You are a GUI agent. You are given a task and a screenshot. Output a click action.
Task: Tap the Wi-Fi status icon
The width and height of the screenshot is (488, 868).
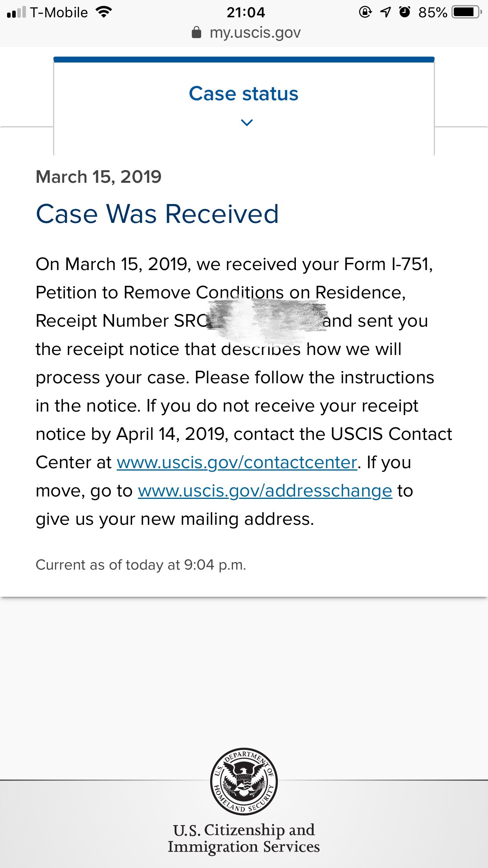(x=104, y=12)
